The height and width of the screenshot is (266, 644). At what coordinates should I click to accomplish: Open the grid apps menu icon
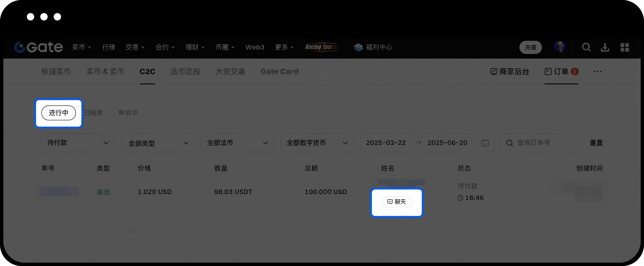(624, 47)
